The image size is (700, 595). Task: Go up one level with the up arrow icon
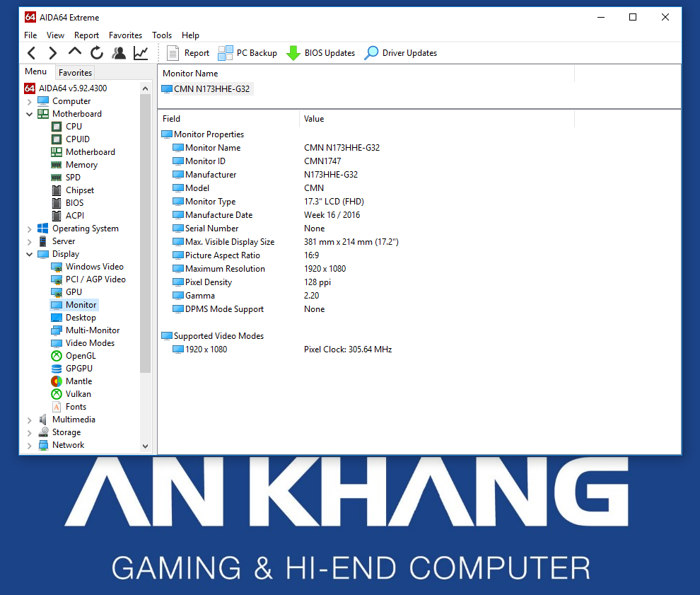pyautogui.click(x=74, y=52)
